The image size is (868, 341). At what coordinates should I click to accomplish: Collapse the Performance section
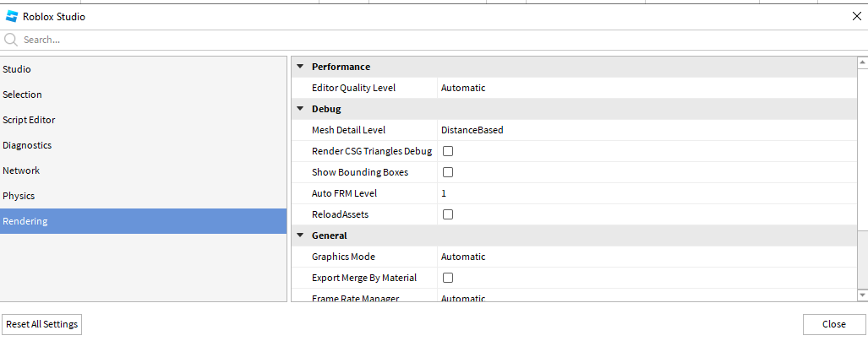click(300, 67)
